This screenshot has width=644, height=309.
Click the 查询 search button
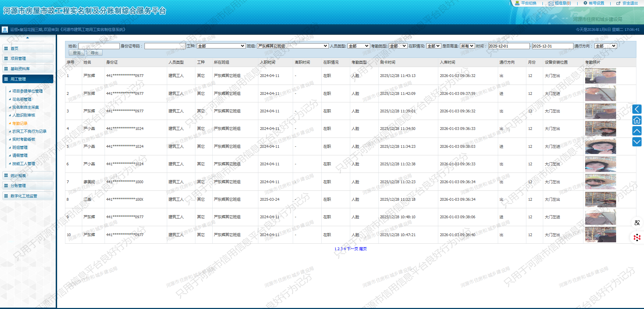click(77, 53)
